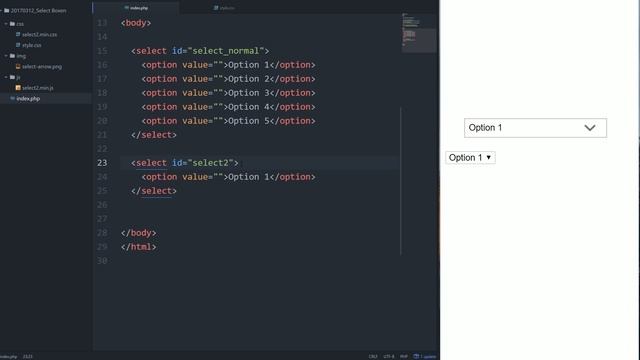Click the UTF-8 encoding indicator
This screenshot has width=640, height=360.
pos(389,356)
